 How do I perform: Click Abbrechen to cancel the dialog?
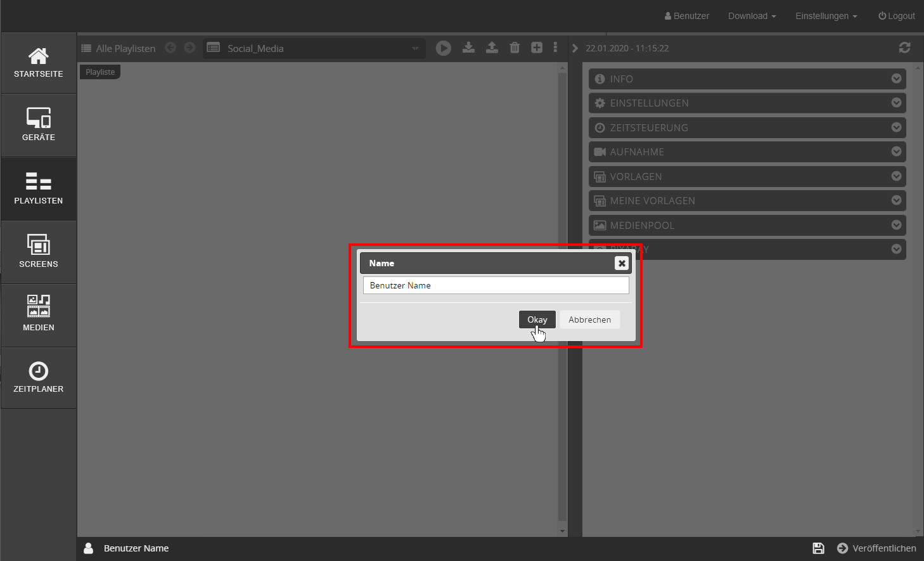(589, 319)
